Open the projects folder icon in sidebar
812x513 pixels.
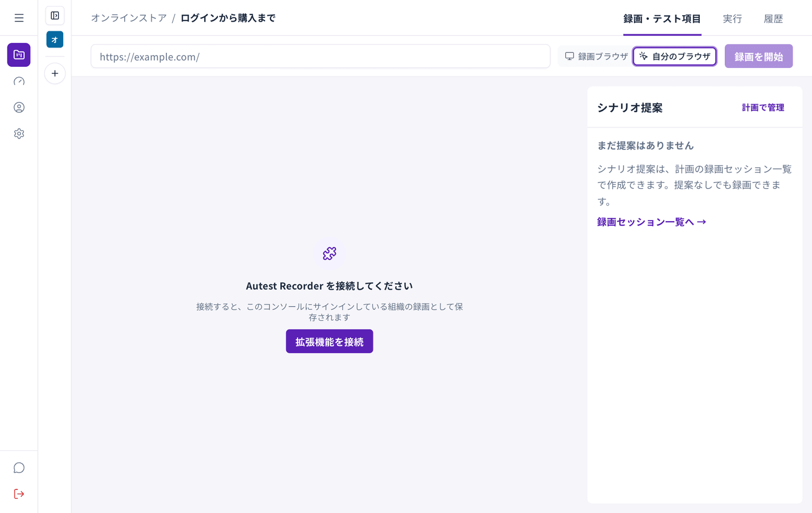coord(19,55)
